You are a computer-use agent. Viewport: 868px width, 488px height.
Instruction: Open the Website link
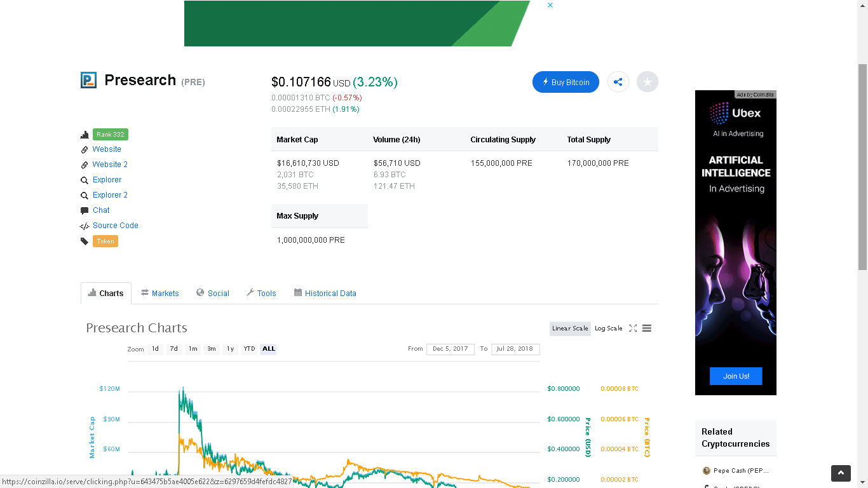(x=107, y=149)
